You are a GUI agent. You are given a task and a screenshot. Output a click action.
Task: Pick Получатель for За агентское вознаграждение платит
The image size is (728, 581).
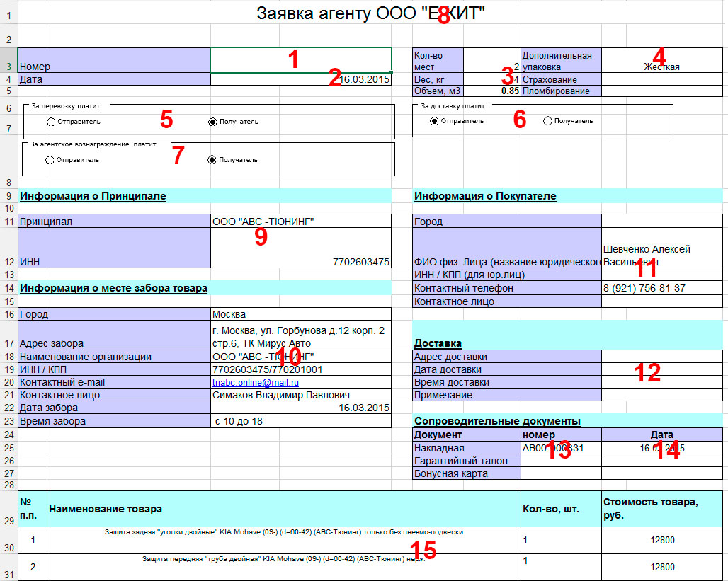tap(212, 160)
